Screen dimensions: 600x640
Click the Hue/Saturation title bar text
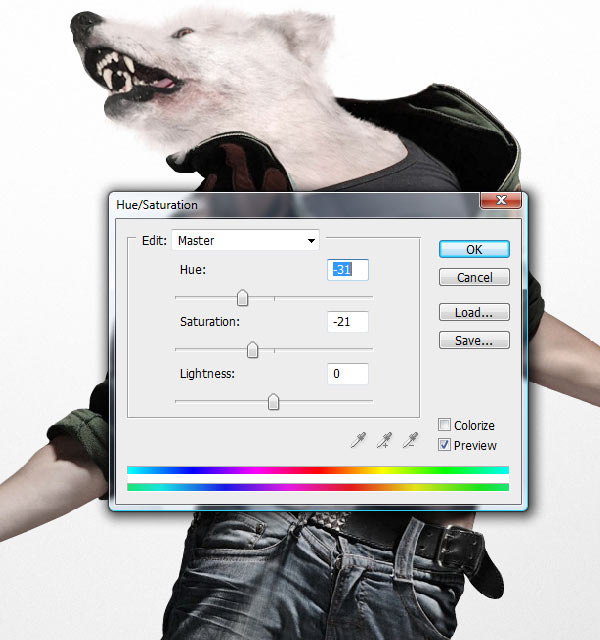click(157, 204)
